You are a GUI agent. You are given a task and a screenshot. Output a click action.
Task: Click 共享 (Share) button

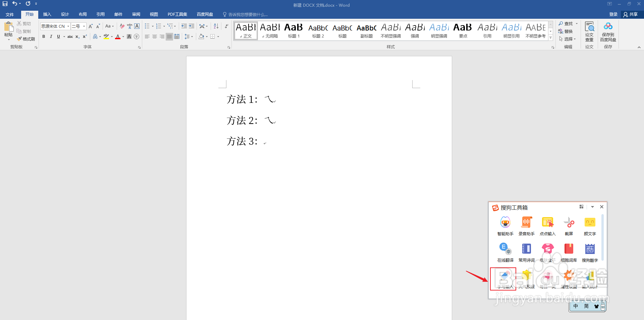631,14
